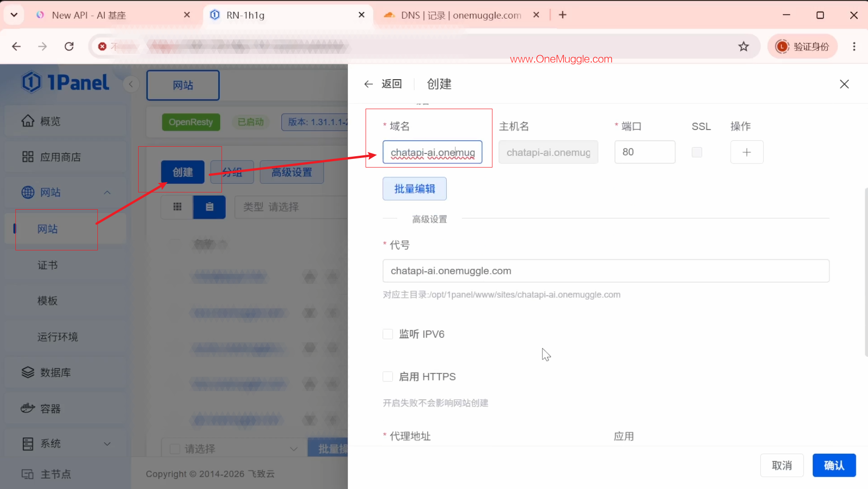868x489 pixels.
Task: Click the 验证身份 profile button
Action: pos(802,46)
